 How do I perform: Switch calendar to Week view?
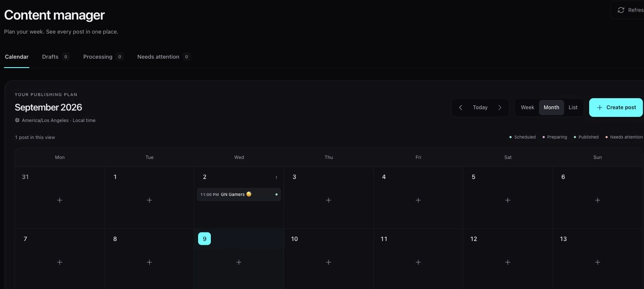coord(528,108)
